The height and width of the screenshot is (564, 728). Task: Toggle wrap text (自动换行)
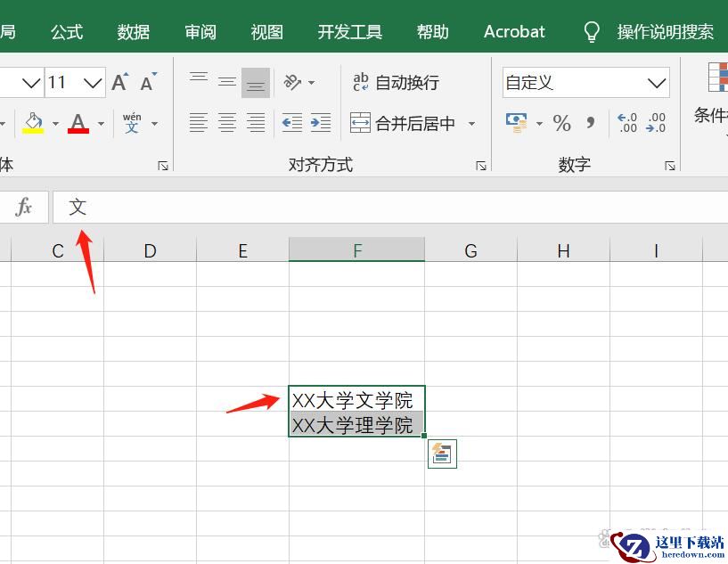click(x=397, y=83)
